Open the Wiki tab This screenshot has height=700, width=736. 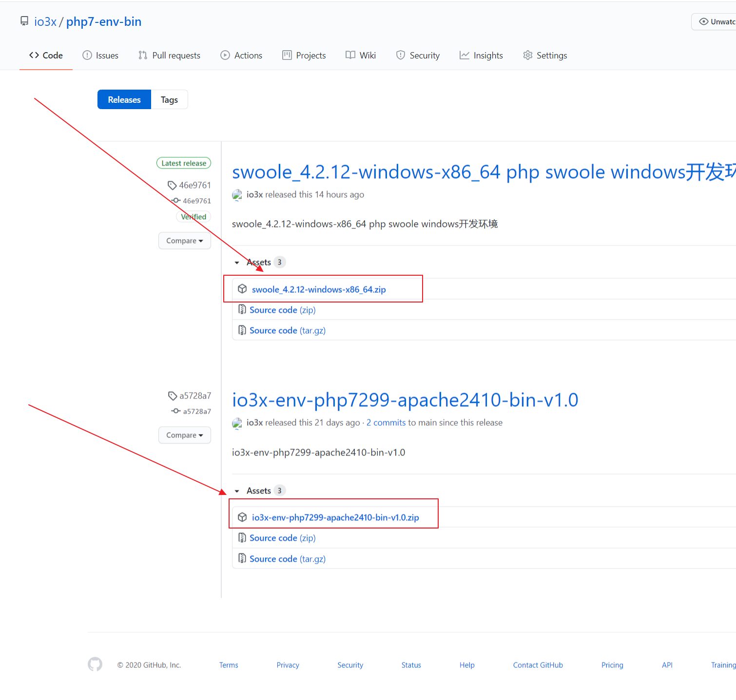[x=361, y=56]
